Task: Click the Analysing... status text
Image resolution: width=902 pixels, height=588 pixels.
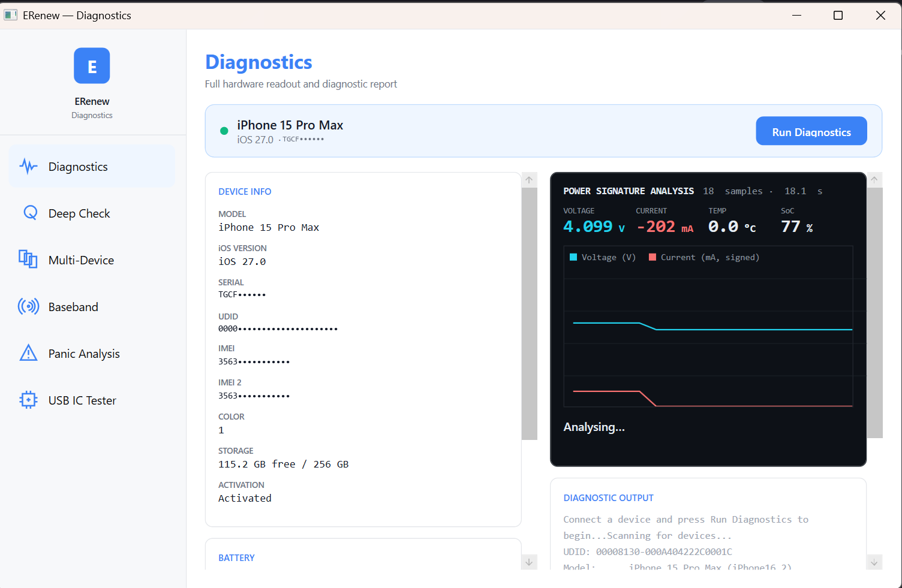Action: point(594,427)
